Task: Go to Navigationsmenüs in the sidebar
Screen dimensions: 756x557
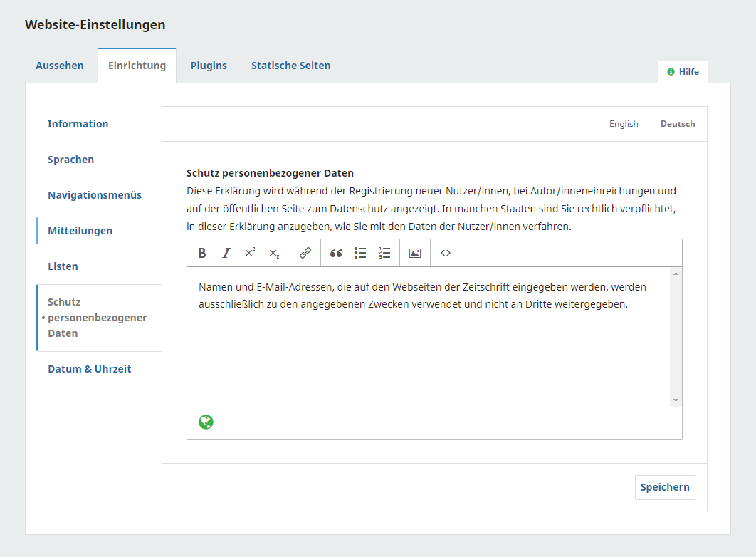Action: (95, 195)
